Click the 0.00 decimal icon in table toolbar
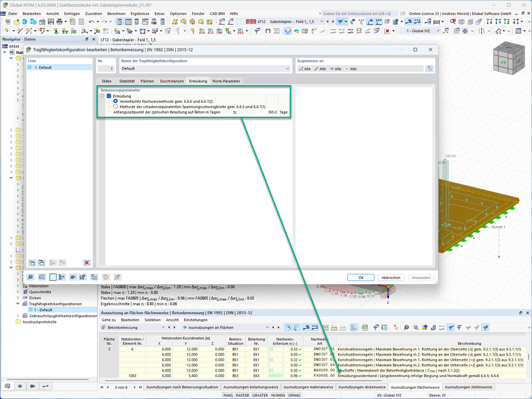The image size is (532, 399). point(384,327)
